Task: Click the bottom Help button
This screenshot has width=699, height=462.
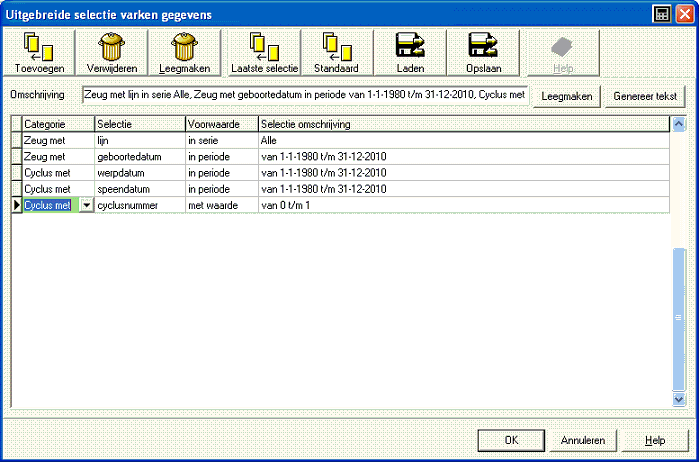Action: point(655,441)
